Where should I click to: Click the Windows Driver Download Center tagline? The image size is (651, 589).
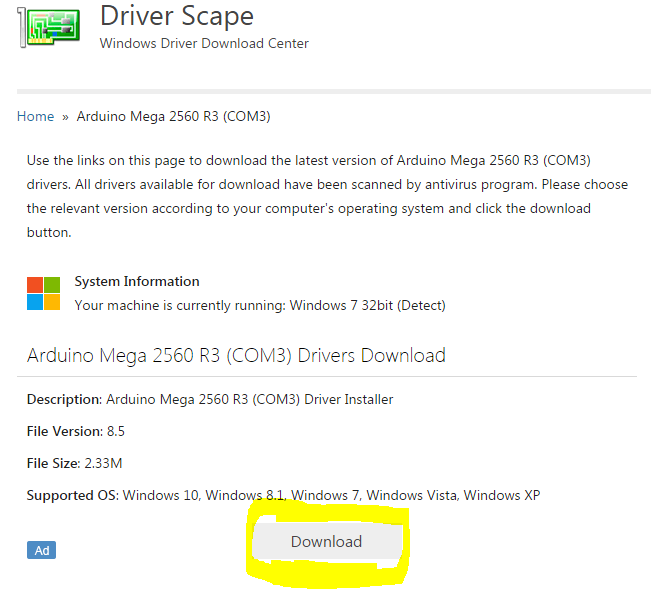(204, 43)
